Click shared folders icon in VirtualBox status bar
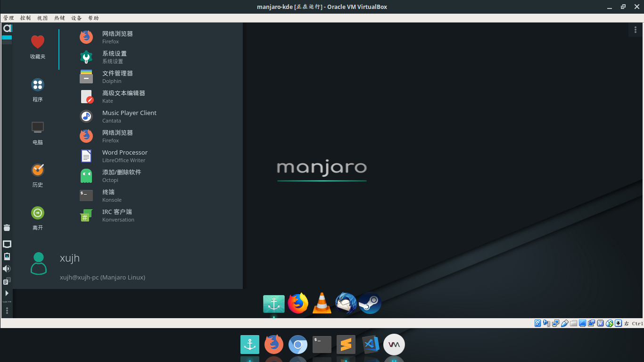This screenshot has height=362, width=644. point(574,323)
